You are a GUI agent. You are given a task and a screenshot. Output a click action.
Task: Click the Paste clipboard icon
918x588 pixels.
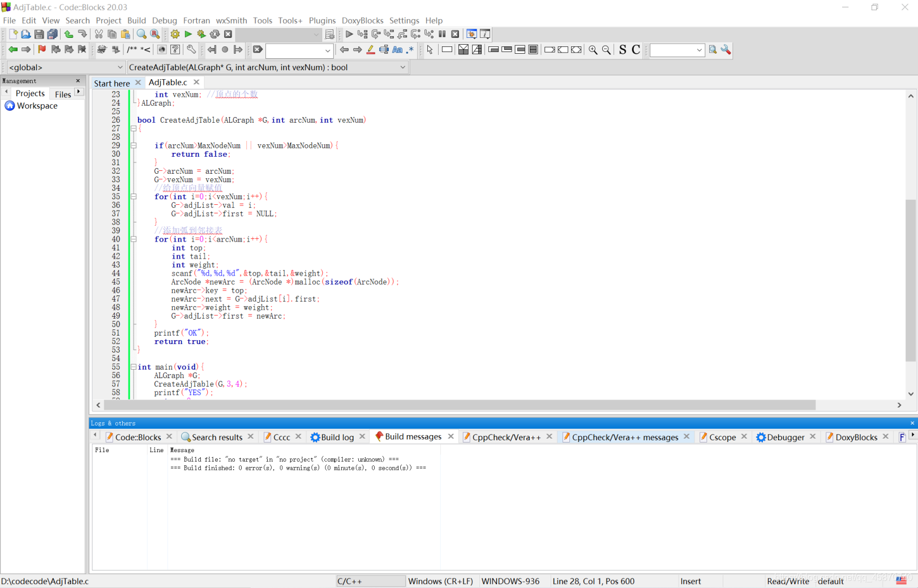click(126, 35)
